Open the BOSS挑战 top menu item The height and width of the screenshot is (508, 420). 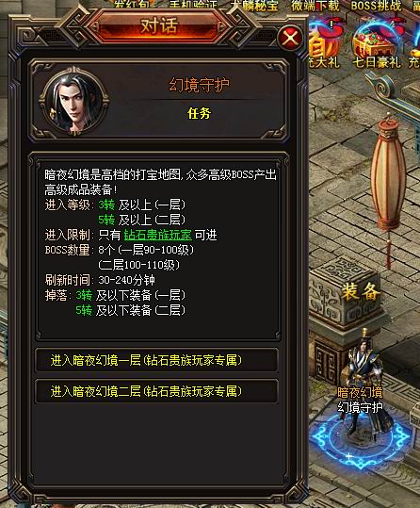tap(376, 6)
